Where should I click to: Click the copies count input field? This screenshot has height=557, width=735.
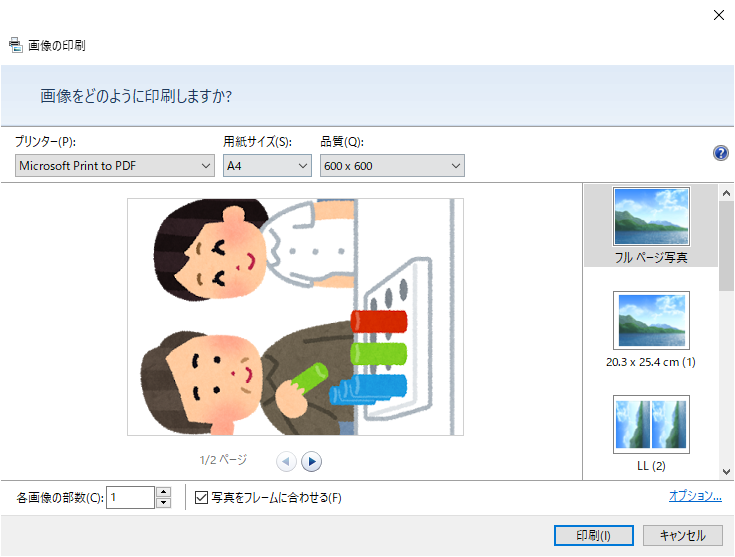point(131,497)
